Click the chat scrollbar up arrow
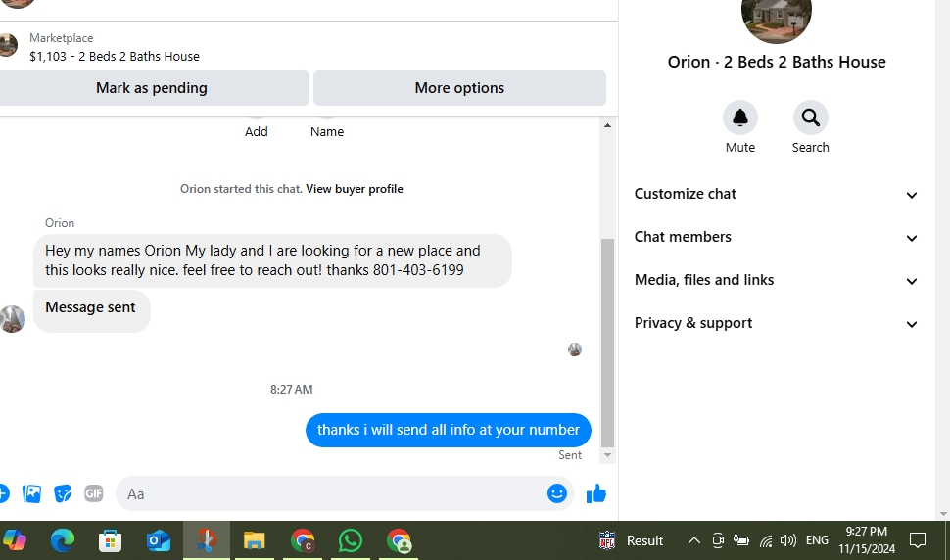950x560 pixels. 607,125
